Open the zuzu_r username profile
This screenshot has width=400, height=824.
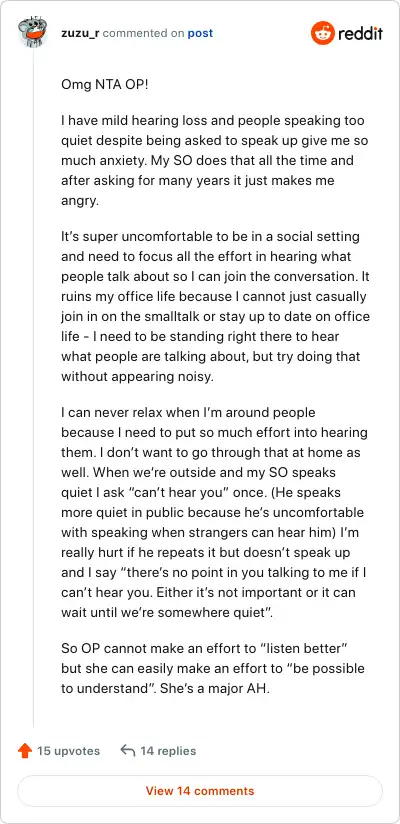click(x=80, y=33)
